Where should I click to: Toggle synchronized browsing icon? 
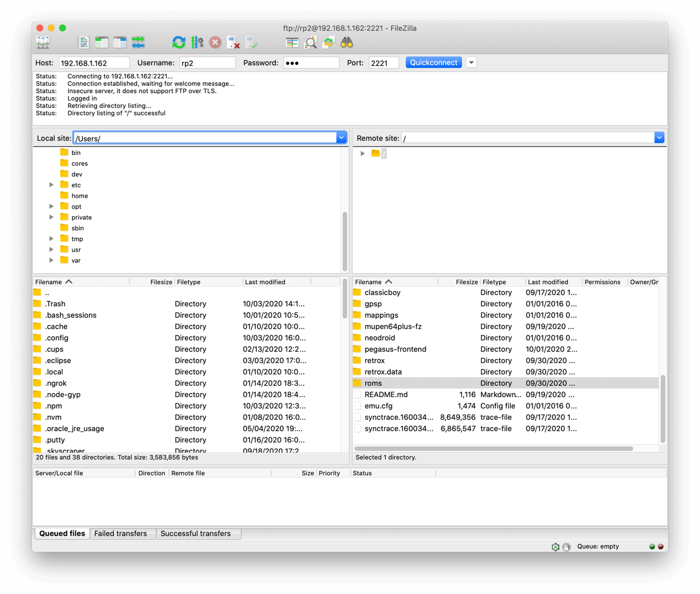329,43
